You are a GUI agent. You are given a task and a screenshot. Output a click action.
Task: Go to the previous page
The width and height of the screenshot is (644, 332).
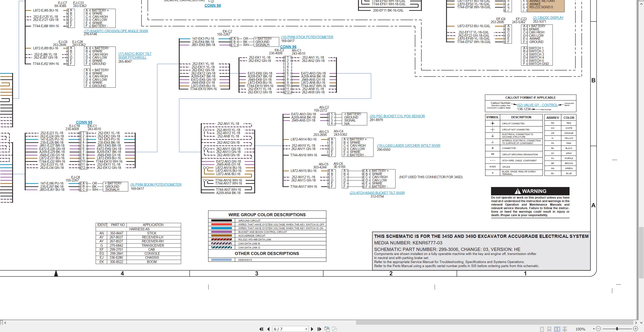point(268,329)
